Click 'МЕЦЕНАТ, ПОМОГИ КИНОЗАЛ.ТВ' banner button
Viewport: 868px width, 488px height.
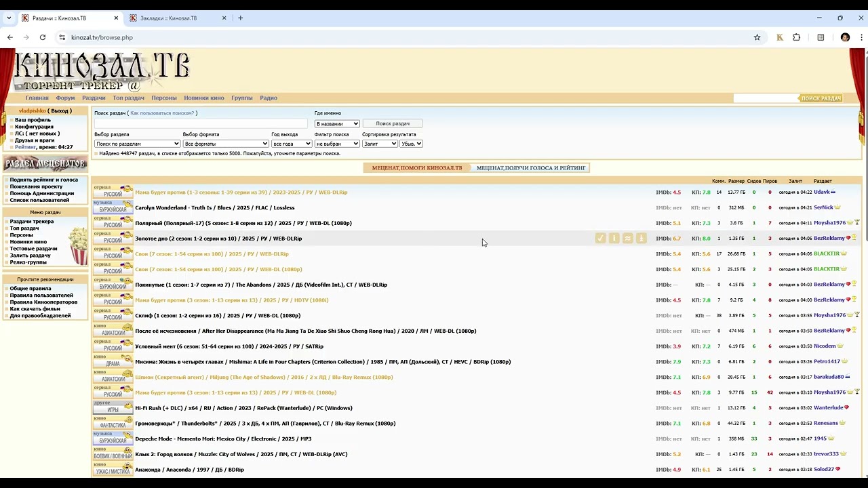point(417,167)
